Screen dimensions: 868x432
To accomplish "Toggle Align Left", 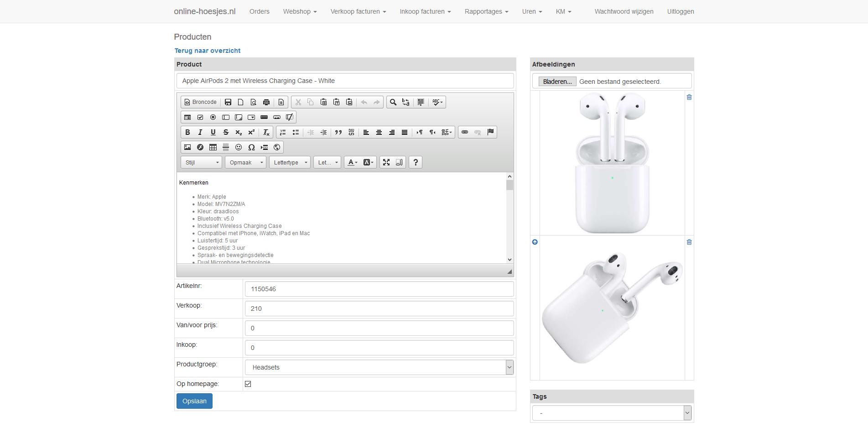I will [366, 132].
